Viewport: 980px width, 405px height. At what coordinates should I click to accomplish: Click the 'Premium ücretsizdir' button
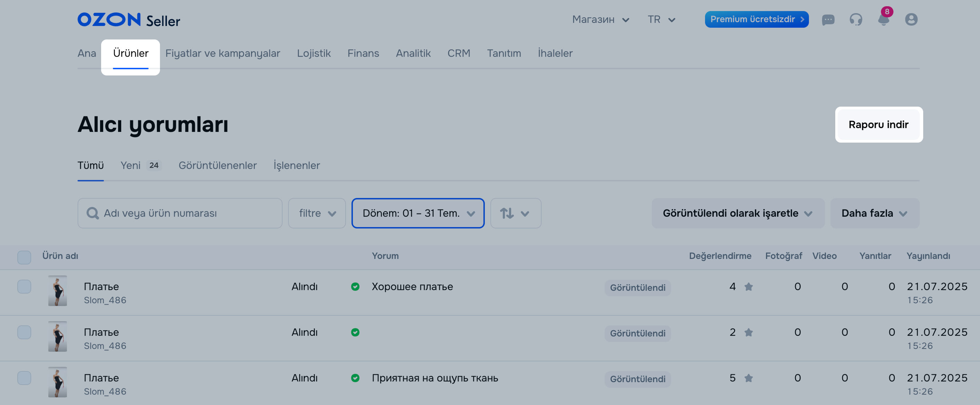pos(756,19)
